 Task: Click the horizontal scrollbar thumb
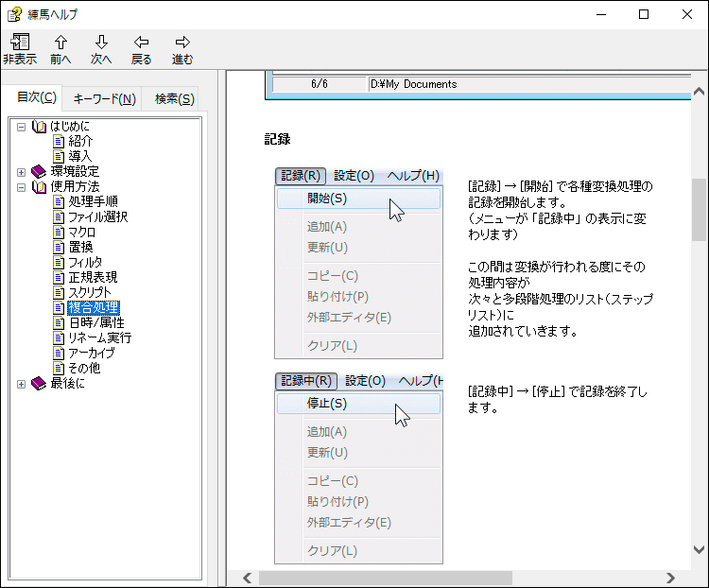(386, 578)
